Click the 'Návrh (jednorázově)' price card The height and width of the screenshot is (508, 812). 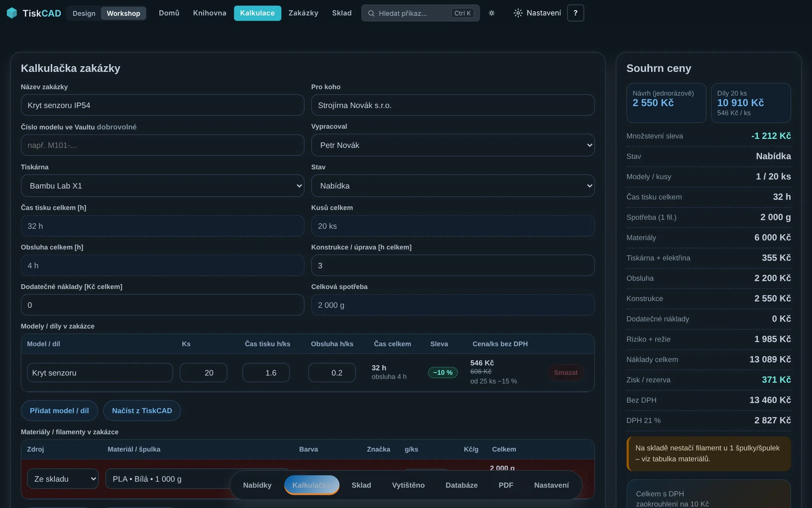tap(666, 103)
